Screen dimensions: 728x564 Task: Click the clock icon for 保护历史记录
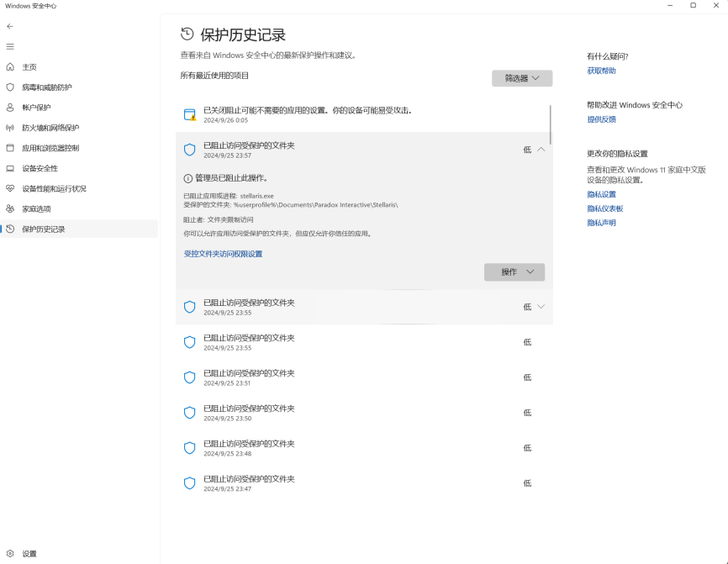point(10,229)
